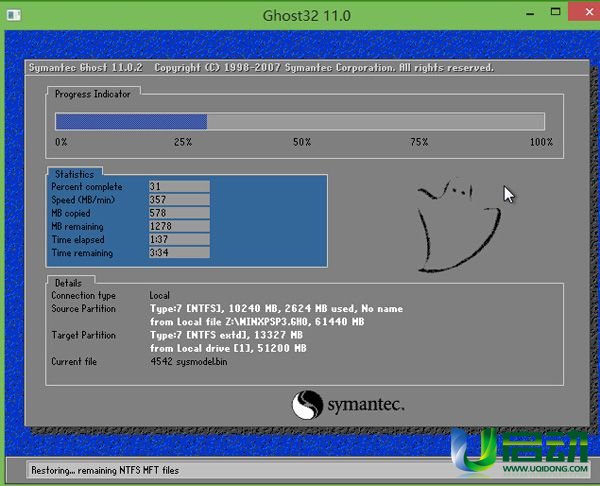Click the Source Partition label
600x486 pixels.
point(83,308)
